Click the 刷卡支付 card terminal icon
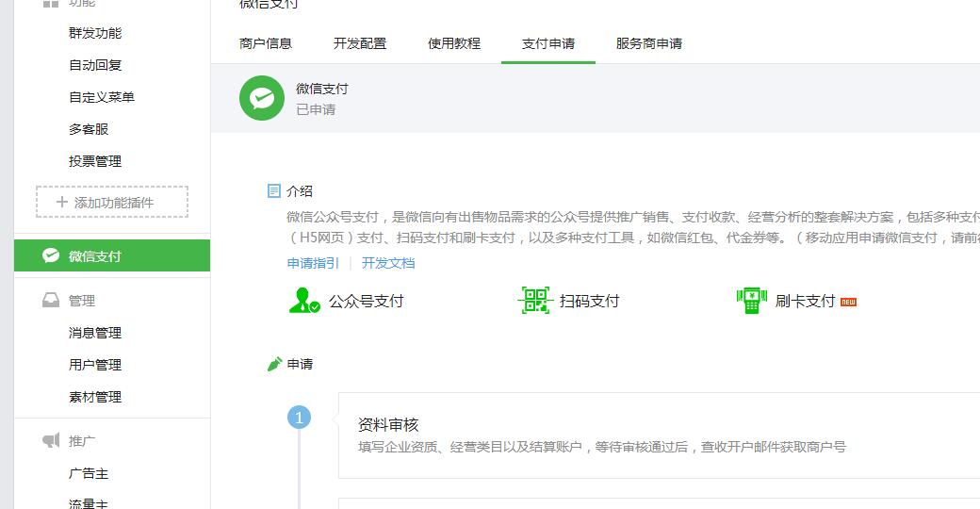Screen dimensions: 980x509 point(752,301)
